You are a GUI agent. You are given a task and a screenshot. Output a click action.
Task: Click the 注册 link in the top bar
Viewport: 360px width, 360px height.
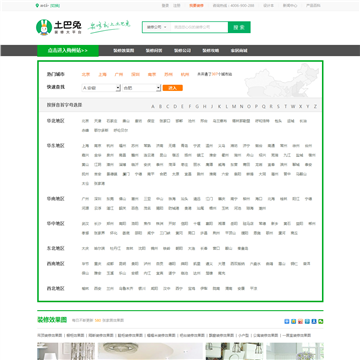tap(177, 5)
